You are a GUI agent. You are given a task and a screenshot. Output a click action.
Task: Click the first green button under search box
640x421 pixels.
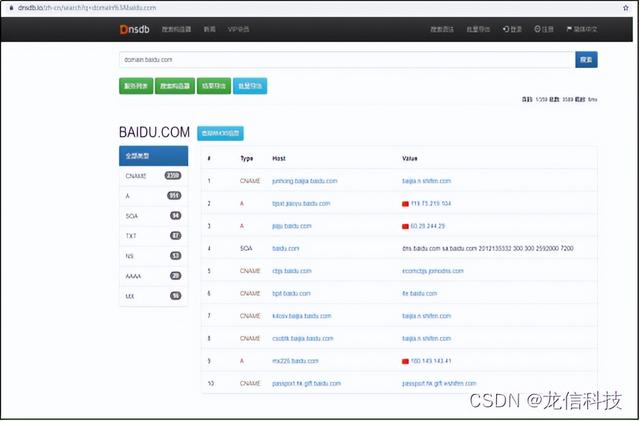pos(136,86)
